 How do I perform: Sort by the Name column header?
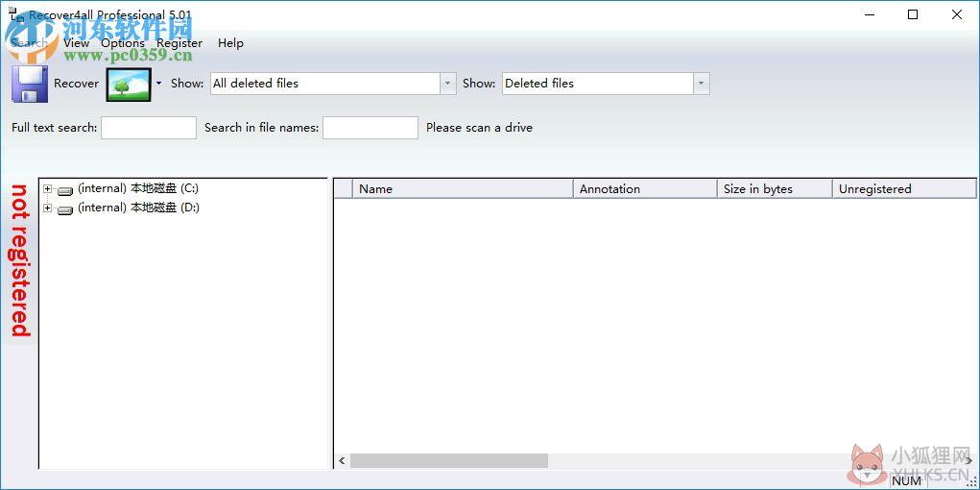[x=464, y=189]
